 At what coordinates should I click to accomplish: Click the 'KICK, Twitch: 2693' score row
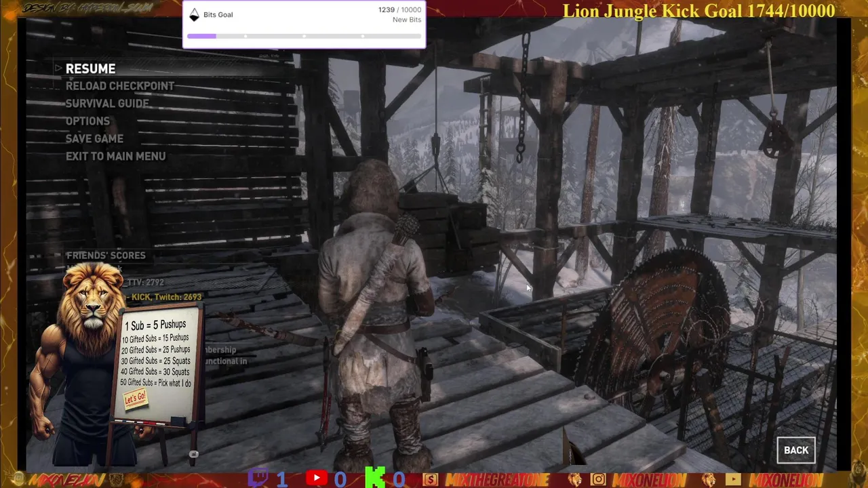click(x=165, y=297)
